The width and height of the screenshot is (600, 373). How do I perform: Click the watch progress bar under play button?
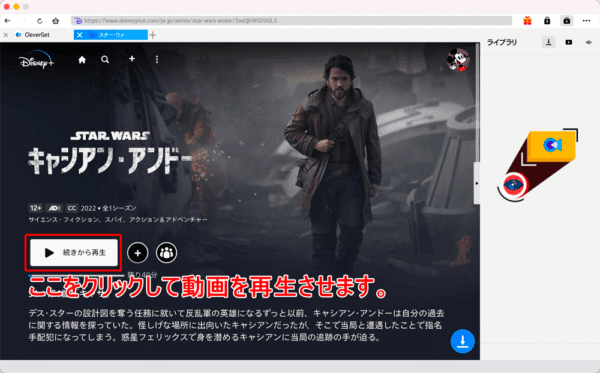point(77,275)
